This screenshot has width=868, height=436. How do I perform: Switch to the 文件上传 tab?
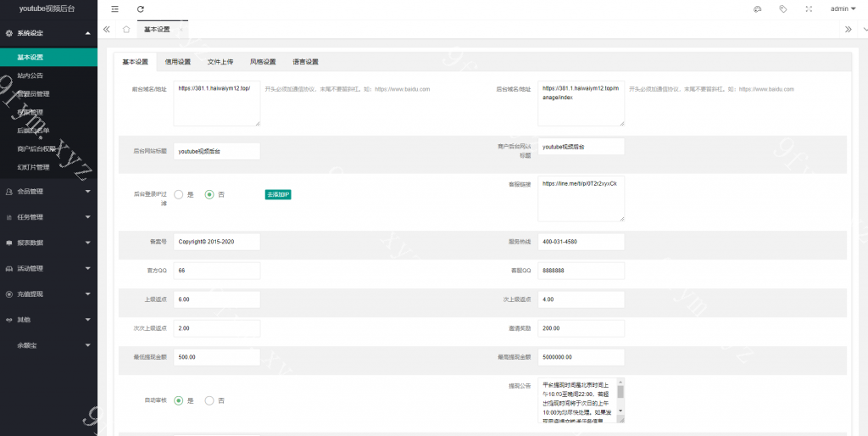click(220, 62)
